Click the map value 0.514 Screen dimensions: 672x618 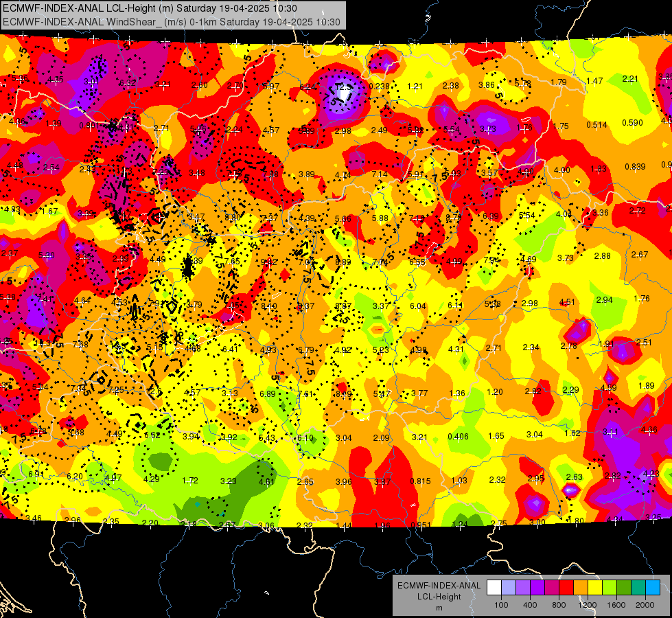coord(596,125)
